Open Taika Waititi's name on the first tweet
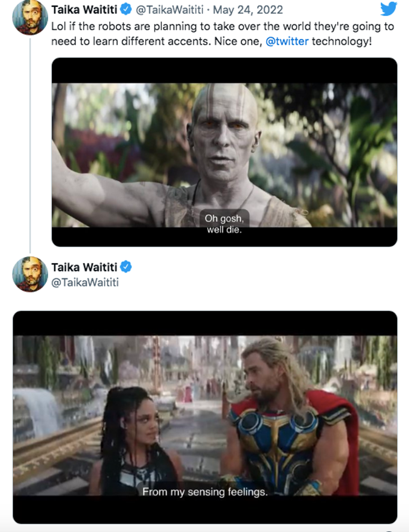The height and width of the screenshot is (532, 409). pos(84,10)
